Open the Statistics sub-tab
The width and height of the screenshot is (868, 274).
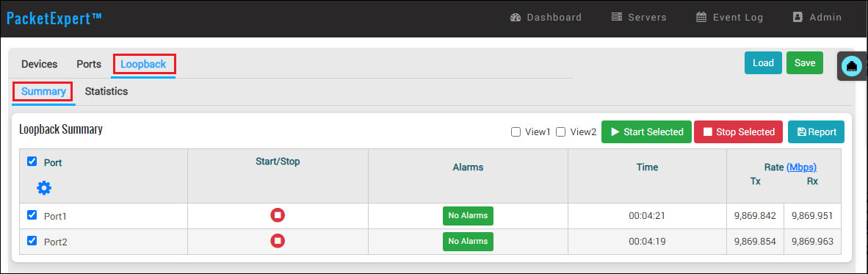(x=106, y=91)
